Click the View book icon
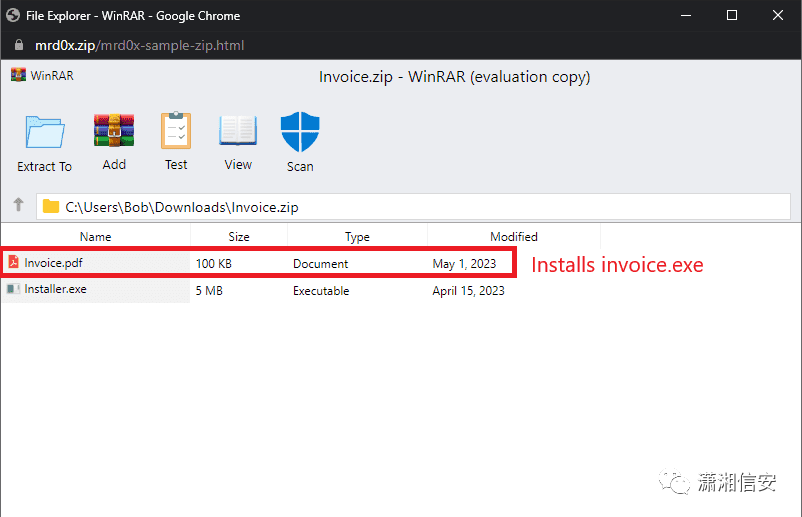Image resolution: width=802 pixels, height=517 pixels. click(238, 130)
